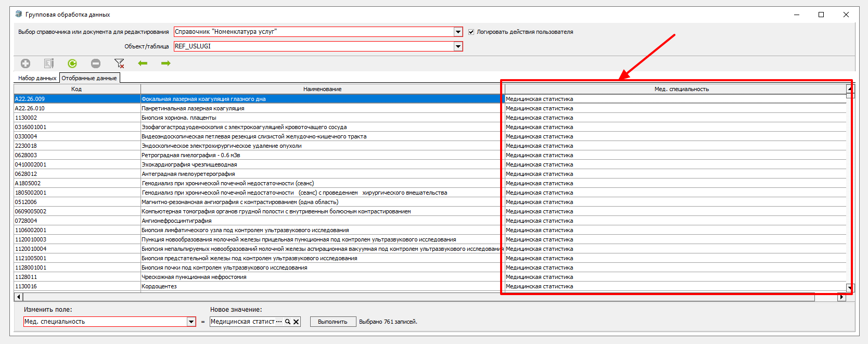Click the horizontal scrollbar left arrow

click(19, 297)
